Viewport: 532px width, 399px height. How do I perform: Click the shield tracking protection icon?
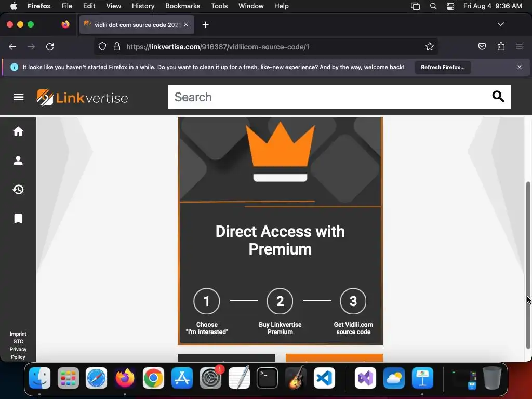click(102, 47)
